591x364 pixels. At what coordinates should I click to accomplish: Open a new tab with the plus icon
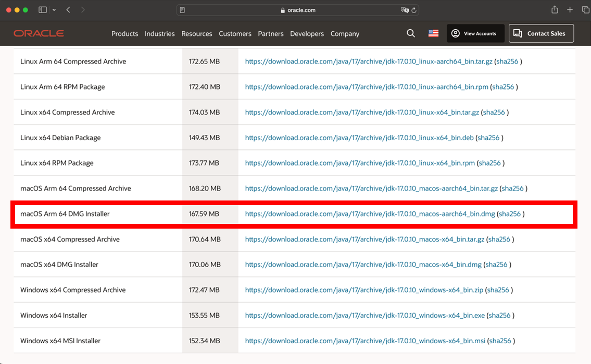click(x=570, y=10)
